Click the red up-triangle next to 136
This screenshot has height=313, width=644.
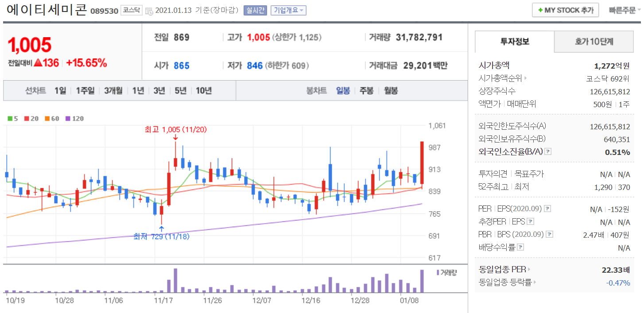38,63
